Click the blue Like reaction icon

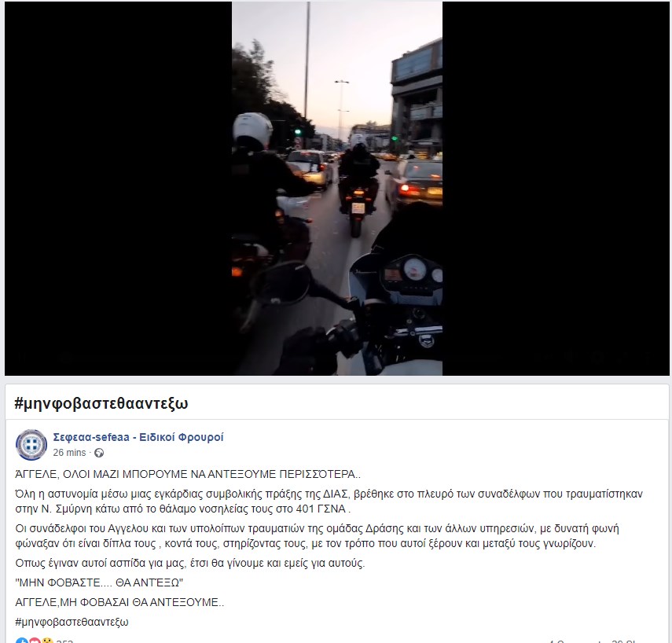pos(22,641)
